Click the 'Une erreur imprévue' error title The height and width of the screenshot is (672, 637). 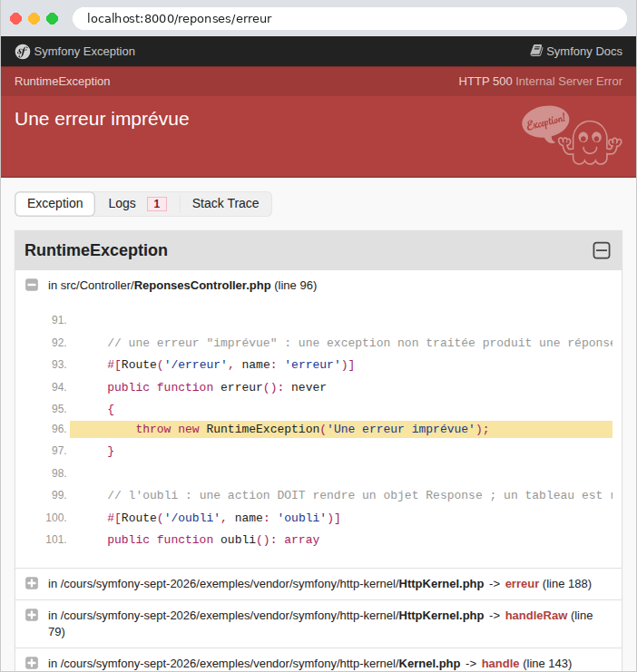[102, 119]
